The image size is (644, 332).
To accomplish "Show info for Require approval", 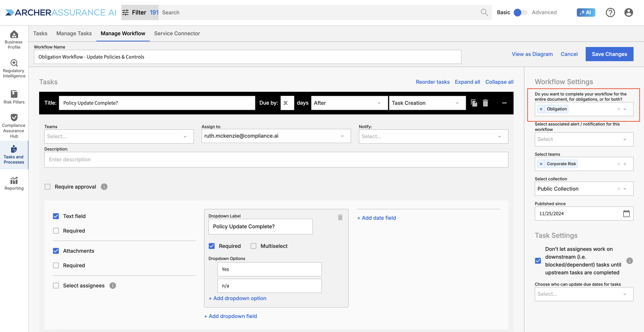I will (x=104, y=187).
